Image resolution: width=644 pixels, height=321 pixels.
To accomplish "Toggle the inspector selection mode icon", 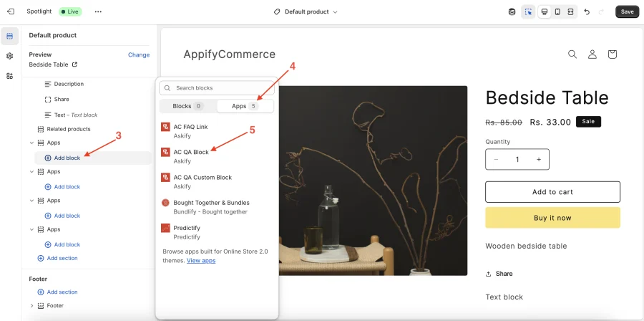I will [x=528, y=12].
